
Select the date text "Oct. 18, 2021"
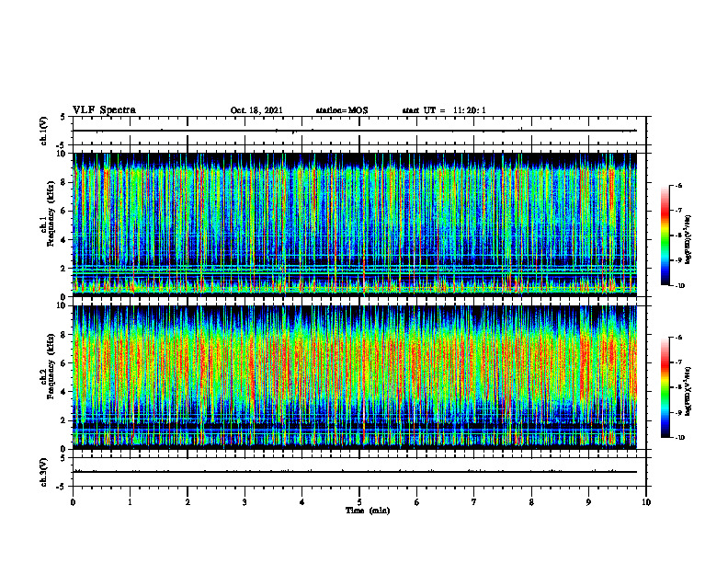click(x=256, y=110)
